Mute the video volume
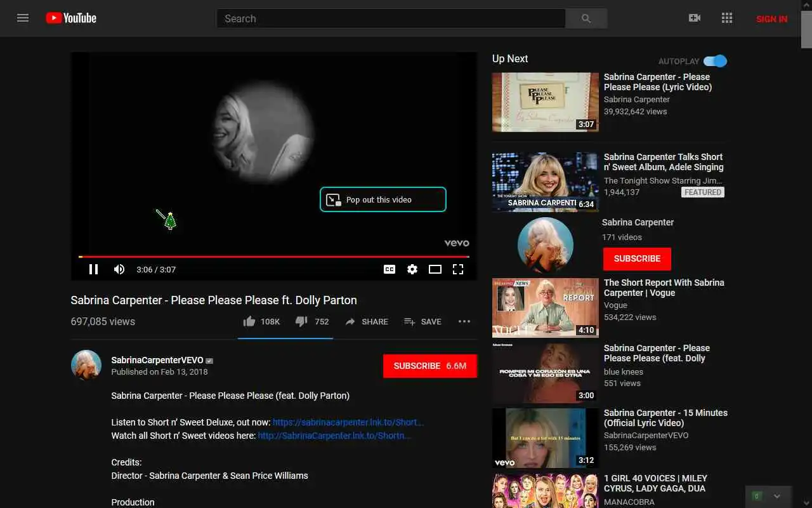The width and height of the screenshot is (812, 508). [119, 269]
